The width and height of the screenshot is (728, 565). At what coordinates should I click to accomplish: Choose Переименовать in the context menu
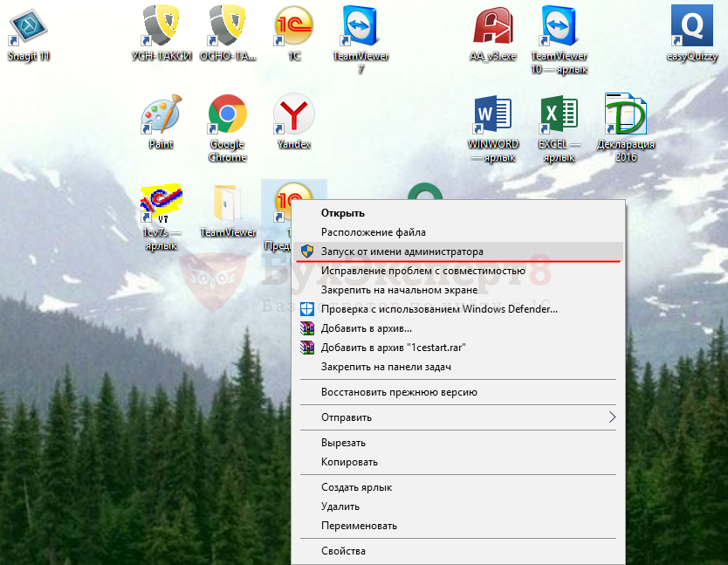(x=457, y=526)
